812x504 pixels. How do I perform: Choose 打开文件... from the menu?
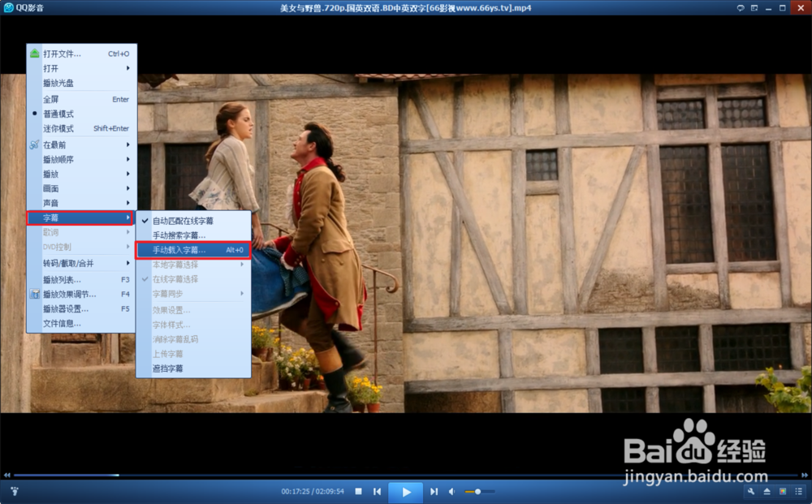pyautogui.click(x=81, y=54)
